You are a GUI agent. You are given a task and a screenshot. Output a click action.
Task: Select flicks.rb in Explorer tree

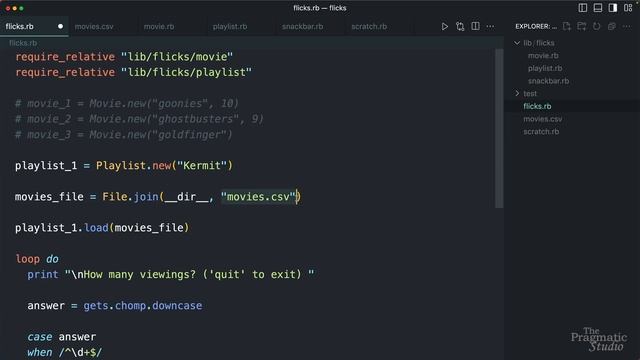click(x=537, y=106)
